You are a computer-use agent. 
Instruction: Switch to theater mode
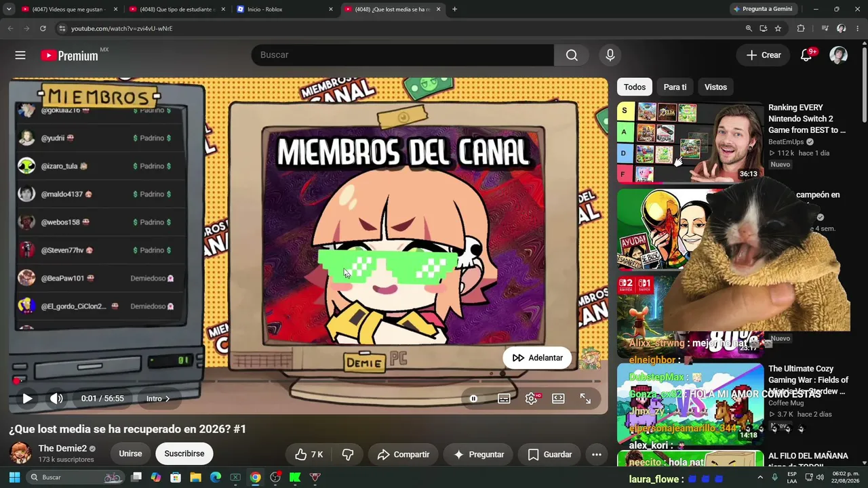click(x=558, y=399)
